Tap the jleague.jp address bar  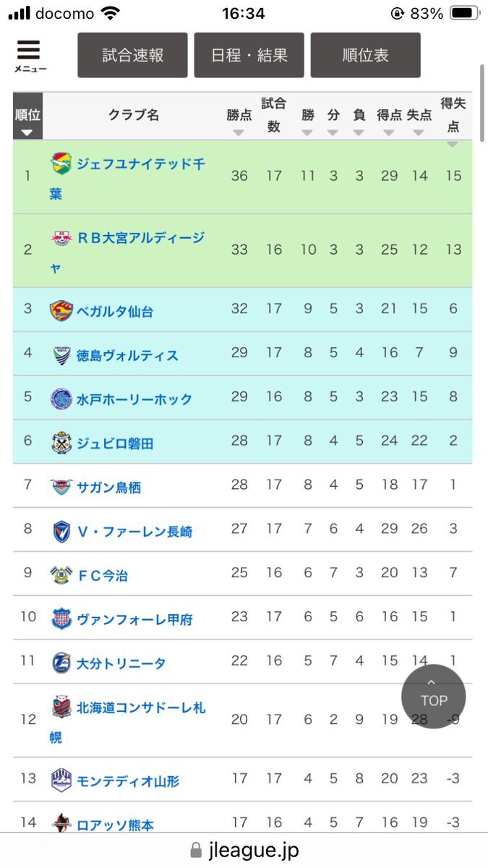(x=244, y=850)
